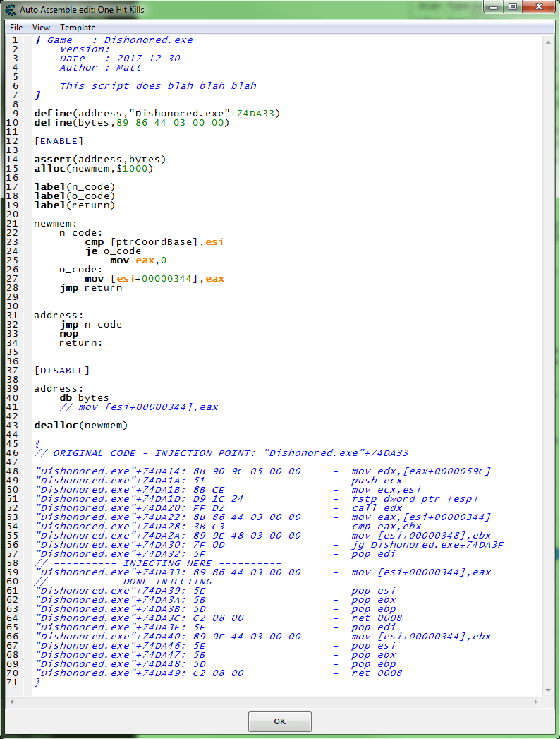Click the 'Version:' comment line
The image size is (560, 739).
tap(85, 49)
